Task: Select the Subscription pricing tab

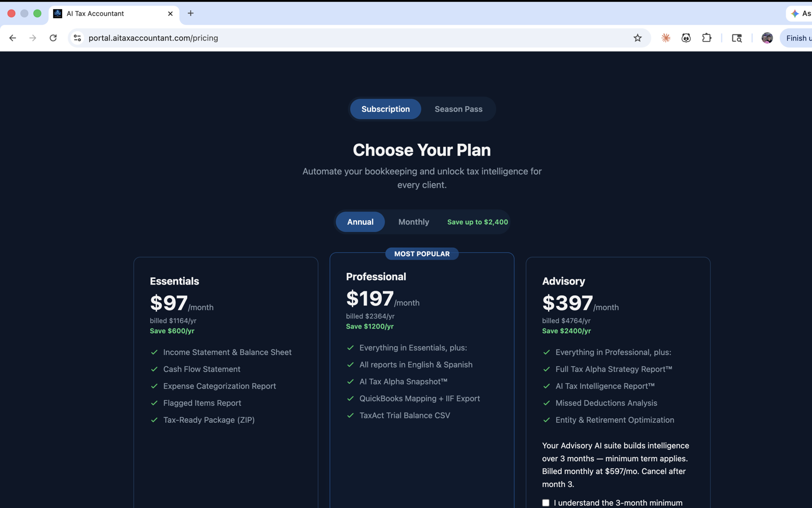Action: [386, 109]
